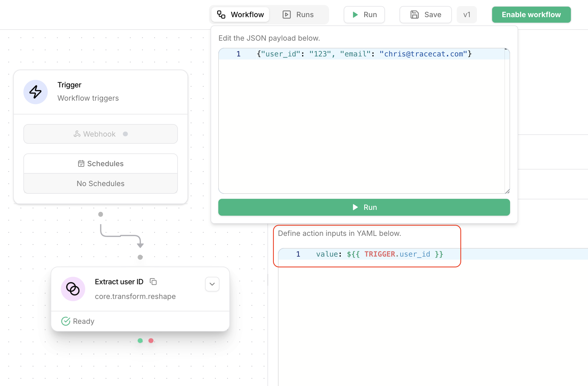
Task: Click the red error output handle
Action: [x=151, y=341]
